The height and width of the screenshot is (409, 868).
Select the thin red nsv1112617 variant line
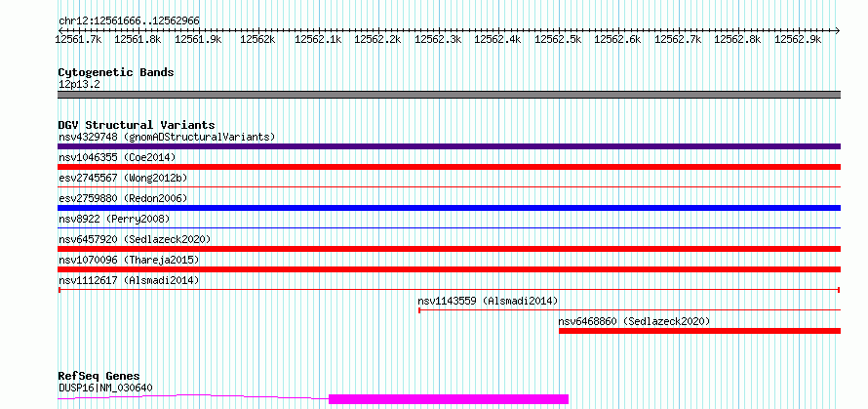[449, 290]
